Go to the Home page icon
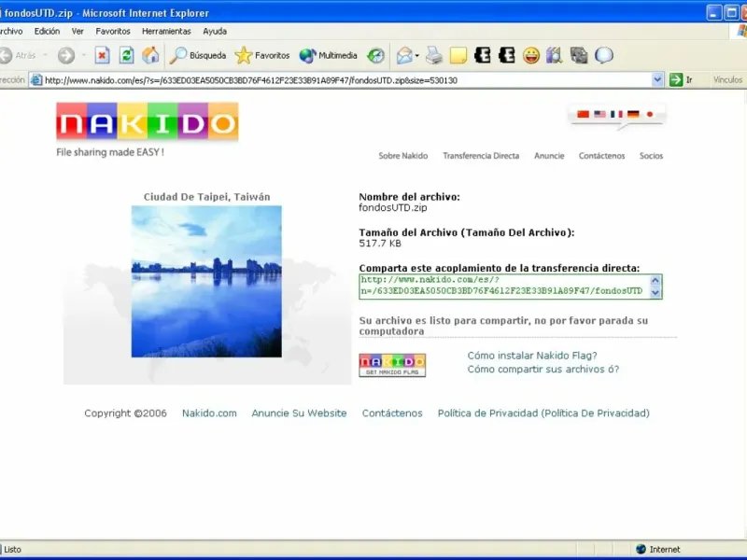Screen dimensions: 747x560 pos(150,56)
